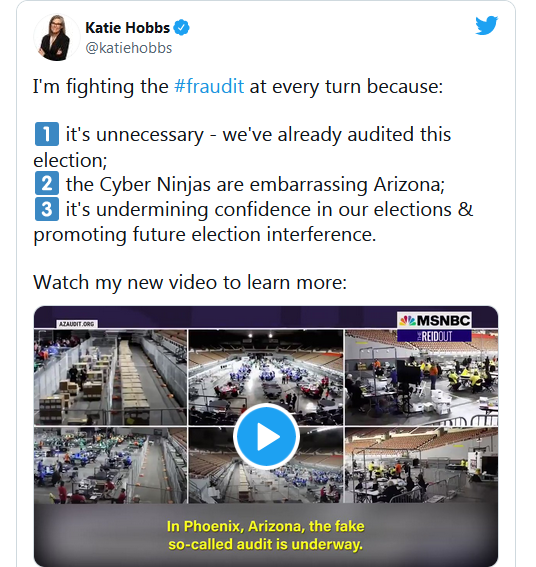Click the bottom-left audit camera feed
This screenshot has height=567, width=536.
(110, 465)
